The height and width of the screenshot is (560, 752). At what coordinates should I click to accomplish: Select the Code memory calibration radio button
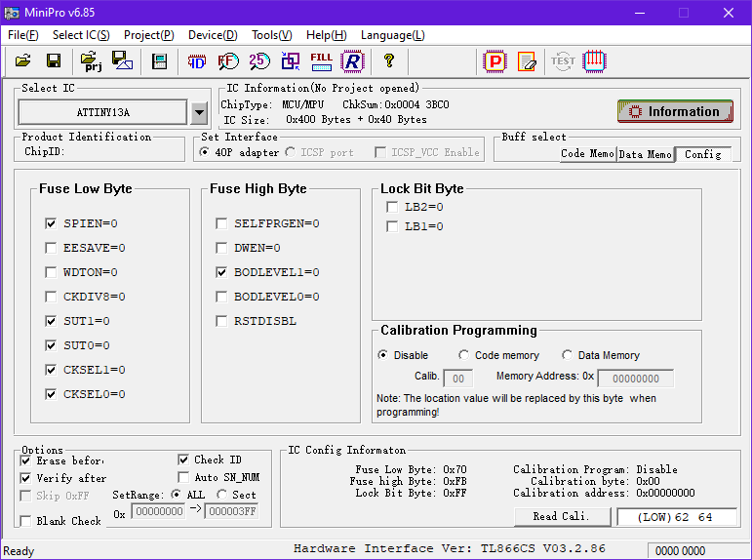click(x=464, y=355)
